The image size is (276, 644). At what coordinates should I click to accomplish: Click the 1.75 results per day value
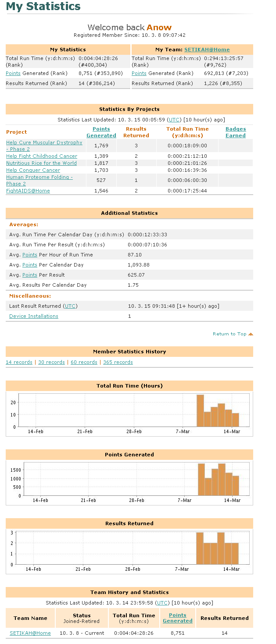click(133, 285)
